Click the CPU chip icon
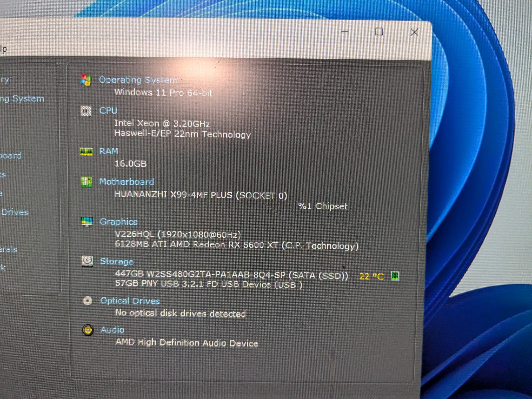532x399 pixels. [86, 111]
